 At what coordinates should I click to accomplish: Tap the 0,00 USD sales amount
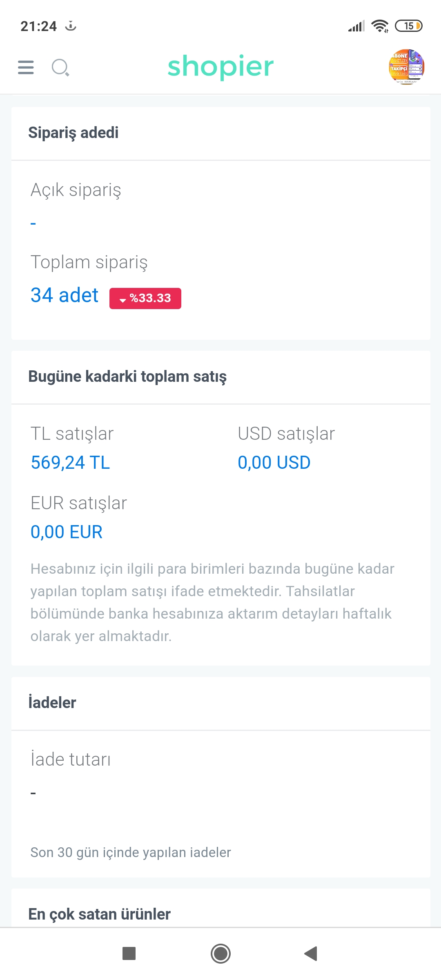pos(274,463)
